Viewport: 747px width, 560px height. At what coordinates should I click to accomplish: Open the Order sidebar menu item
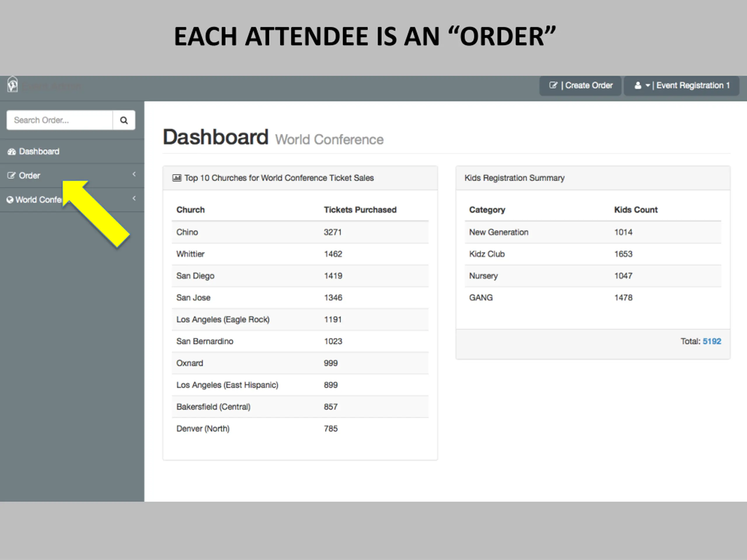click(72, 176)
